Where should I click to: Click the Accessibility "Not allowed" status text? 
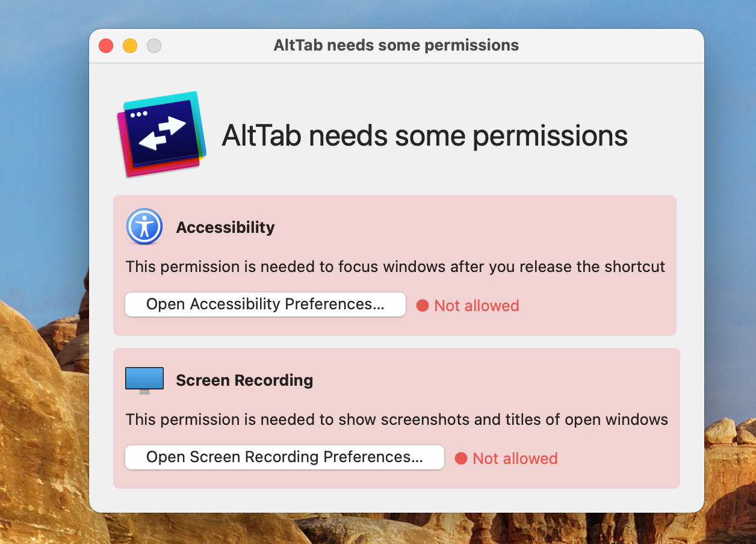476,306
